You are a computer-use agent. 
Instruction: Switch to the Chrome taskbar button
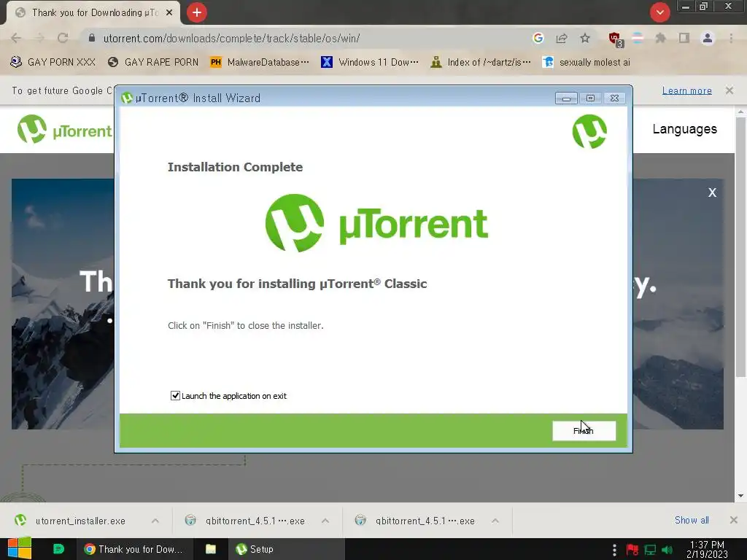[135, 549]
